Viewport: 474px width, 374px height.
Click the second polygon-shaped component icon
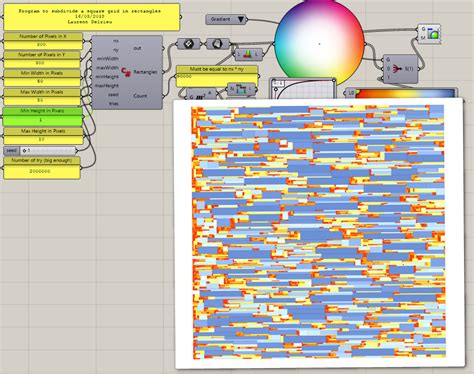click(217, 44)
